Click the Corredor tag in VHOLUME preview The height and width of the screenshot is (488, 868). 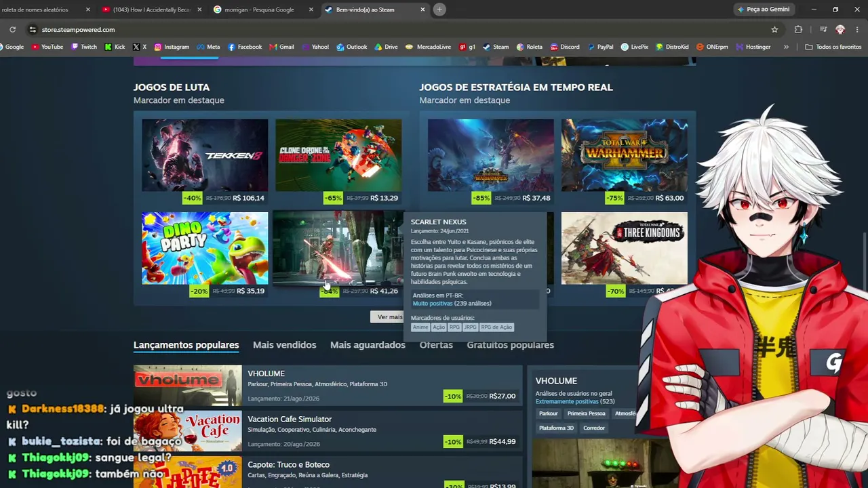pyautogui.click(x=594, y=428)
